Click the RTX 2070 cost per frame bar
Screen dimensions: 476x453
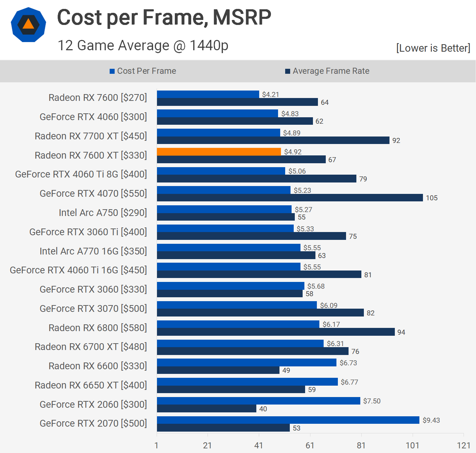click(x=288, y=420)
